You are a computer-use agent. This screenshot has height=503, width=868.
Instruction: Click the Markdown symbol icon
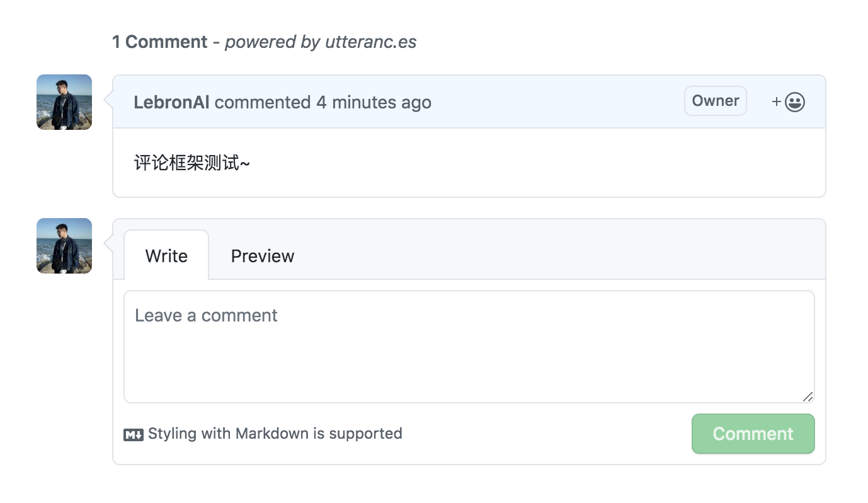[x=134, y=434]
